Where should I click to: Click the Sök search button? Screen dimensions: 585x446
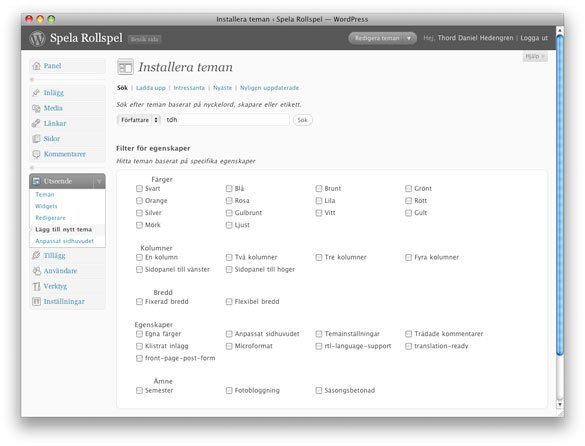(303, 120)
